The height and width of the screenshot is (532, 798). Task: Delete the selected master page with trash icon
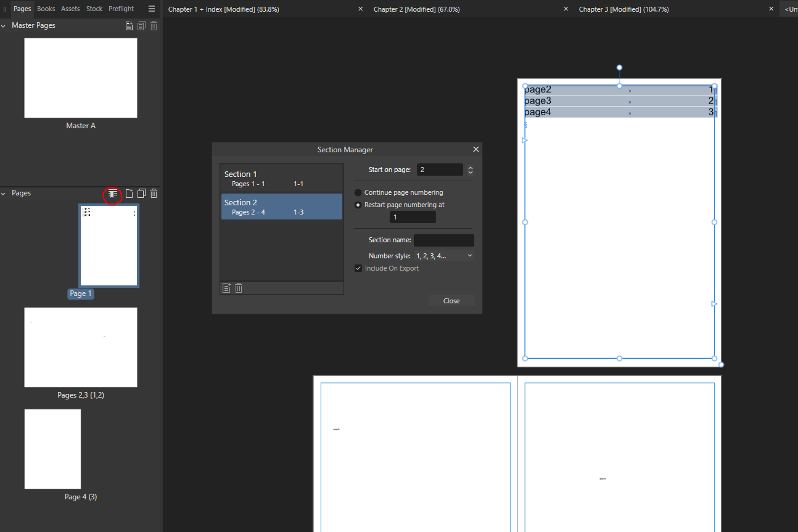pos(154,26)
